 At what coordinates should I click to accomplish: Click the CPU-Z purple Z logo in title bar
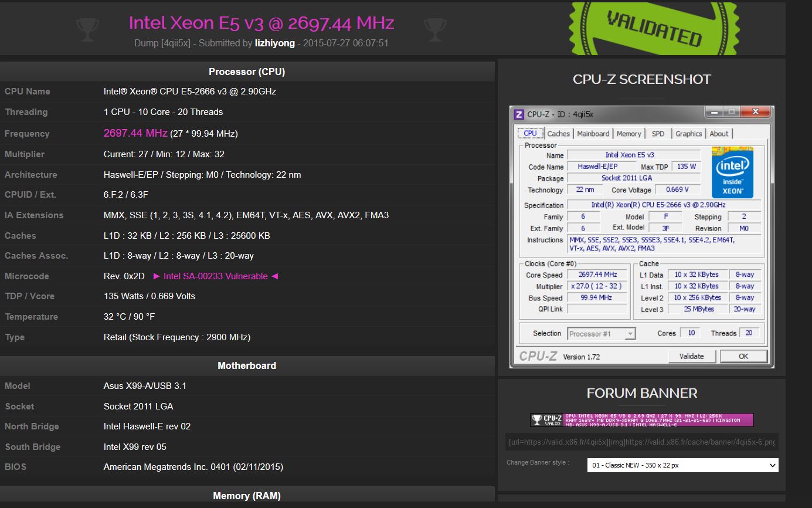519,114
